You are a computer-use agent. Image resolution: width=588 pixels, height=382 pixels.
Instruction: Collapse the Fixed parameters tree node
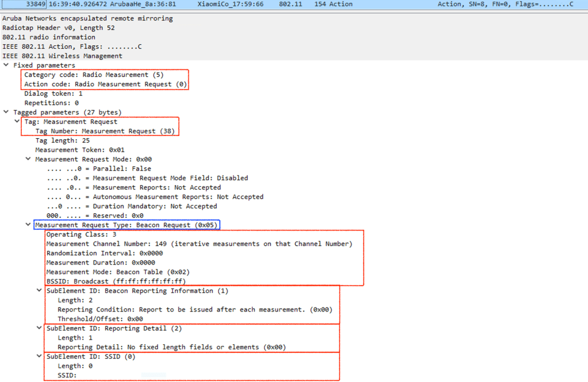[x=6, y=65]
